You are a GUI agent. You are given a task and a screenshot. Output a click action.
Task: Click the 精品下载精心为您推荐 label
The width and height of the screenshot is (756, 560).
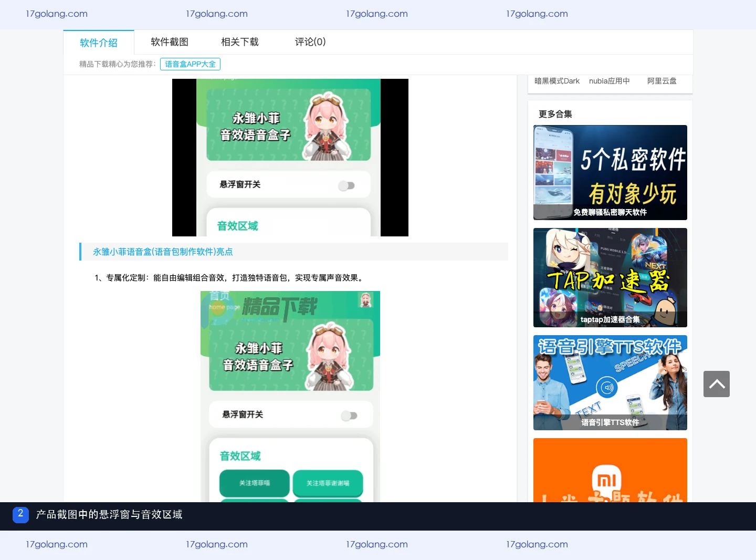tap(118, 64)
